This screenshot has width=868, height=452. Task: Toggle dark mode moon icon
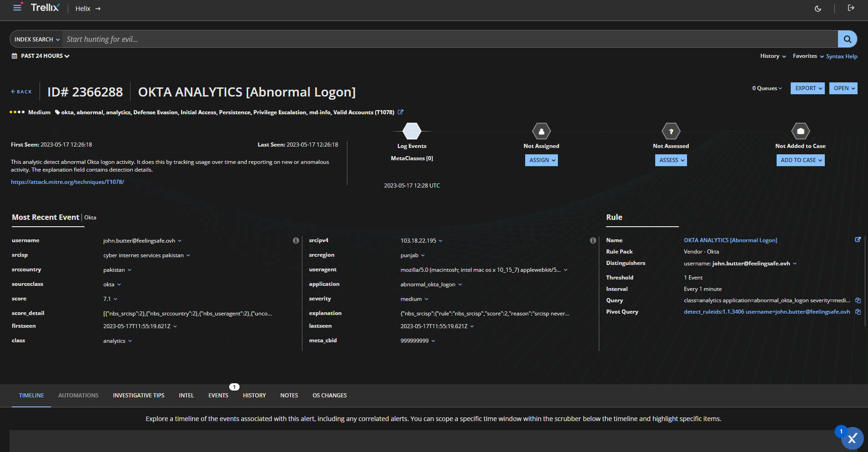pyautogui.click(x=818, y=8)
